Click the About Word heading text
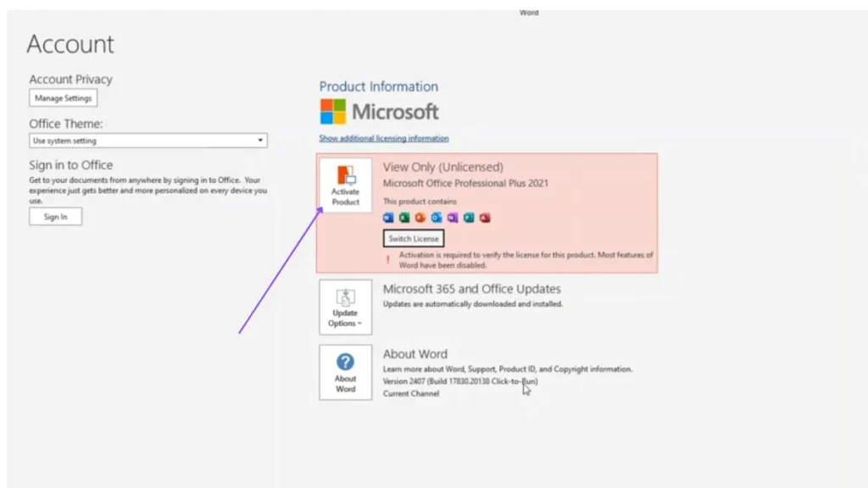The height and width of the screenshot is (488, 868). click(415, 354)
